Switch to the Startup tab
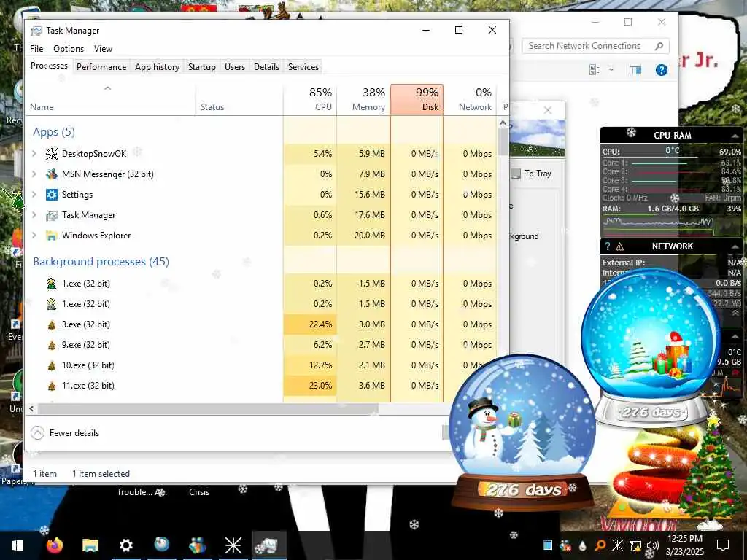The image size is (747, 560). [202, 66]
